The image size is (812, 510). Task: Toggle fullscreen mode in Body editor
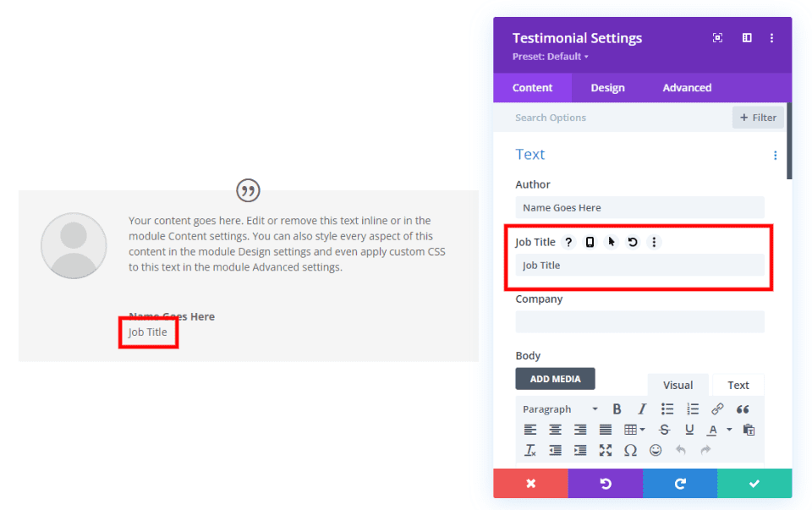pos(606,450)
